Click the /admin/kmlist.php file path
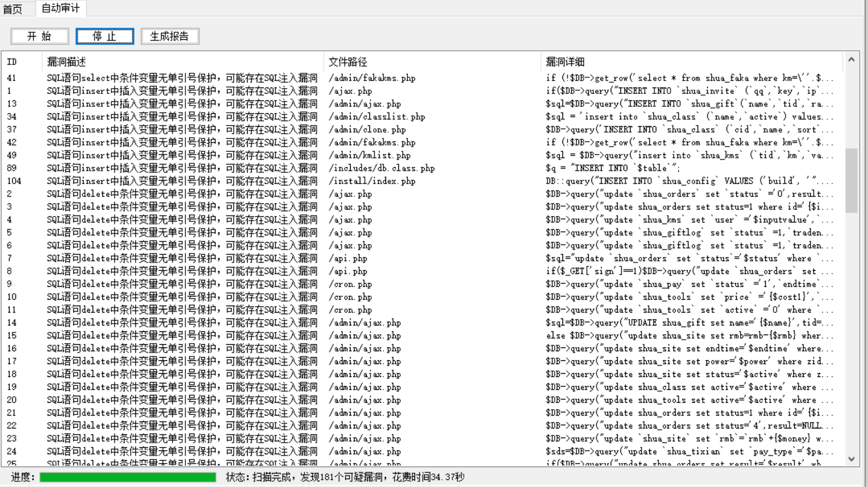This screenshot has height=487, width=868. pos(369,155)
